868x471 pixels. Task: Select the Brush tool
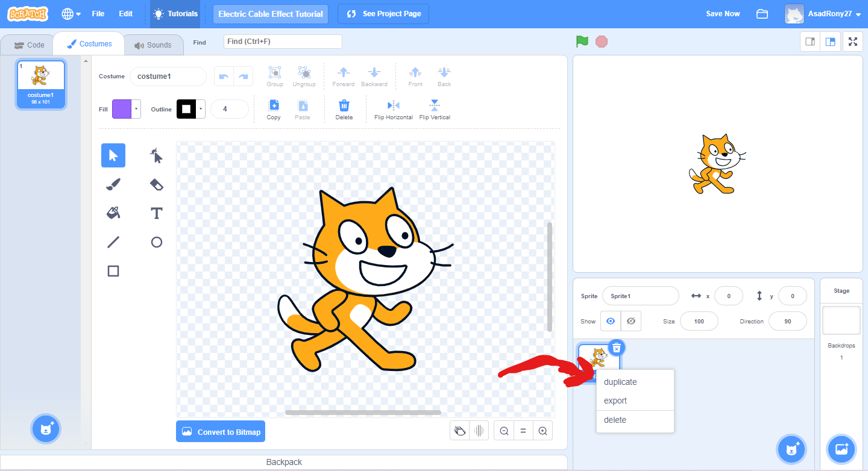pos(113,184)
